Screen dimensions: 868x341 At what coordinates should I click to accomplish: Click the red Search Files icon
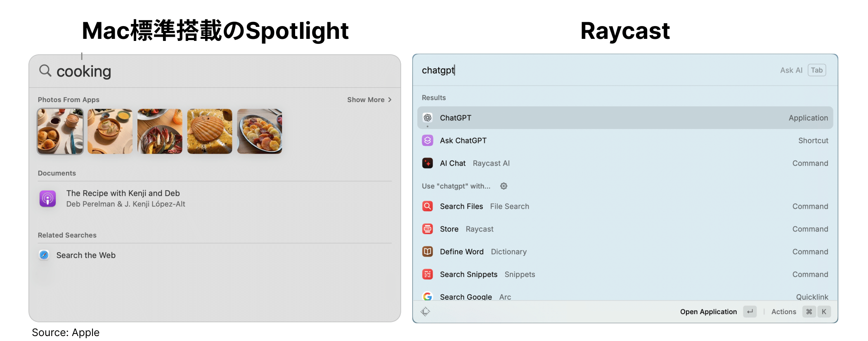pyautogui.click(x=428, y=206)
